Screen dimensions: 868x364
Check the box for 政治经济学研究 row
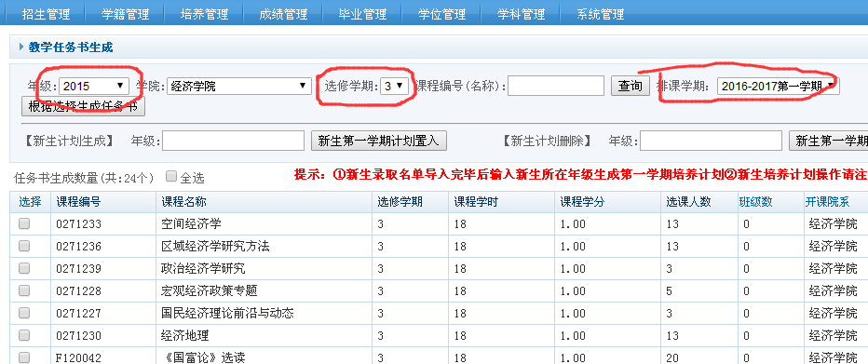tap(24, 268)
